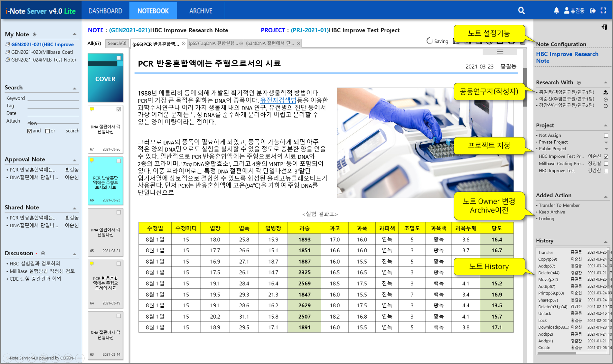Viewport: 613px width, 364px height.
Task: Toggle the 'and' search condition checkbox
Action: (x=29, y=131)
